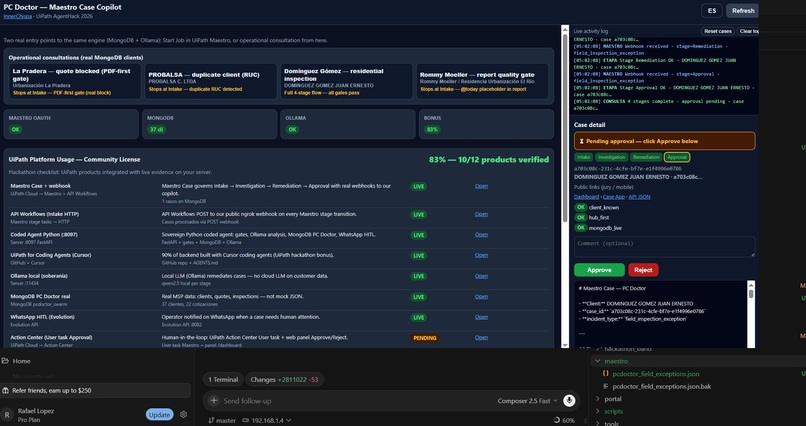Image resolution: width=806 pixels, height=426 pixels.
Task: Open link for API Workflows (Intake HTTP) row
Action: click(x=481, y=214)
